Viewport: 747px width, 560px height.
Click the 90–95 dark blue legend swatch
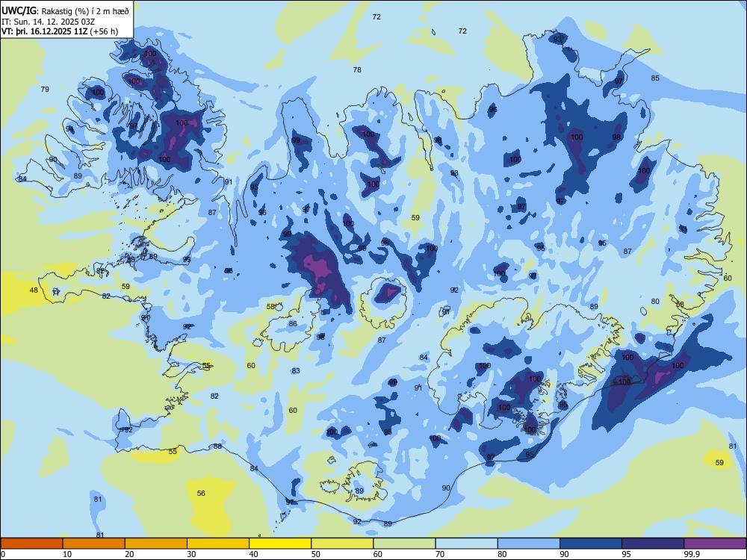coord(591,544)
